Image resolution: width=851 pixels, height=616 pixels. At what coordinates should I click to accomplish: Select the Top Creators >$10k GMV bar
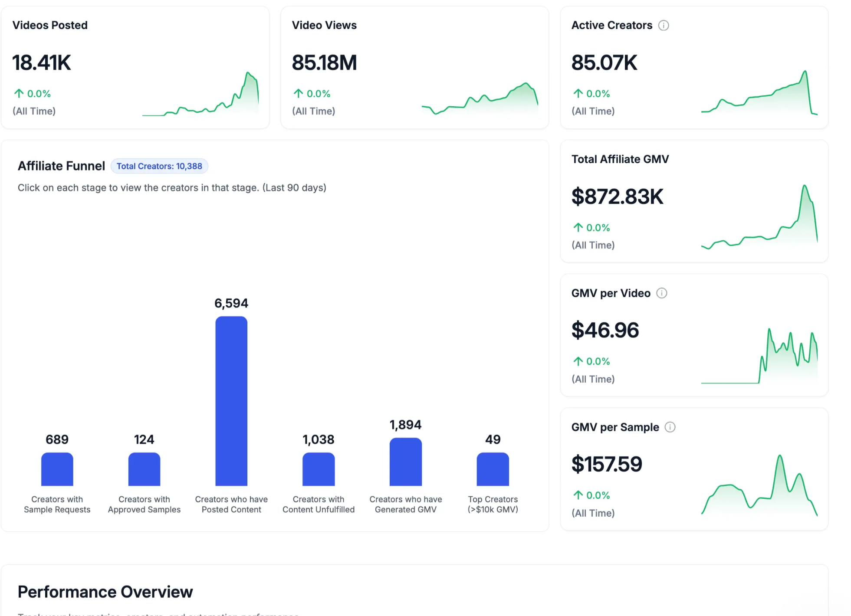[493, 469]
